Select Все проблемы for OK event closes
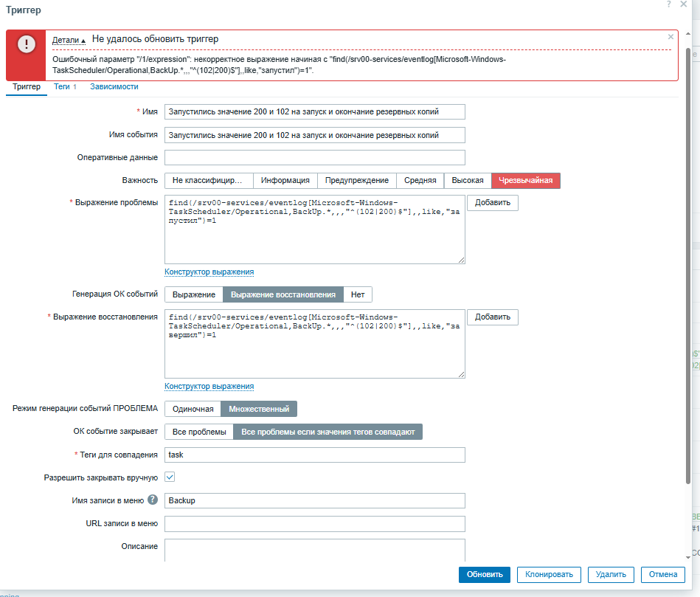 [x=199, y=432]
